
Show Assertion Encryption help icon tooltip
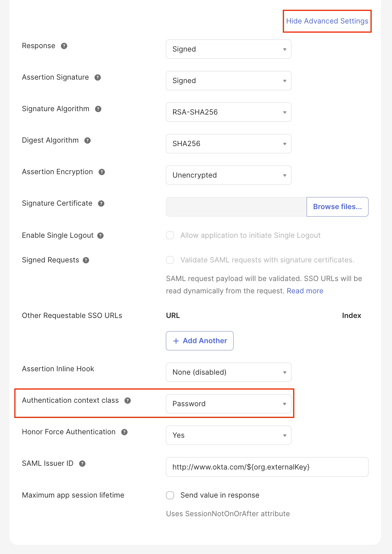pos(102,172)
